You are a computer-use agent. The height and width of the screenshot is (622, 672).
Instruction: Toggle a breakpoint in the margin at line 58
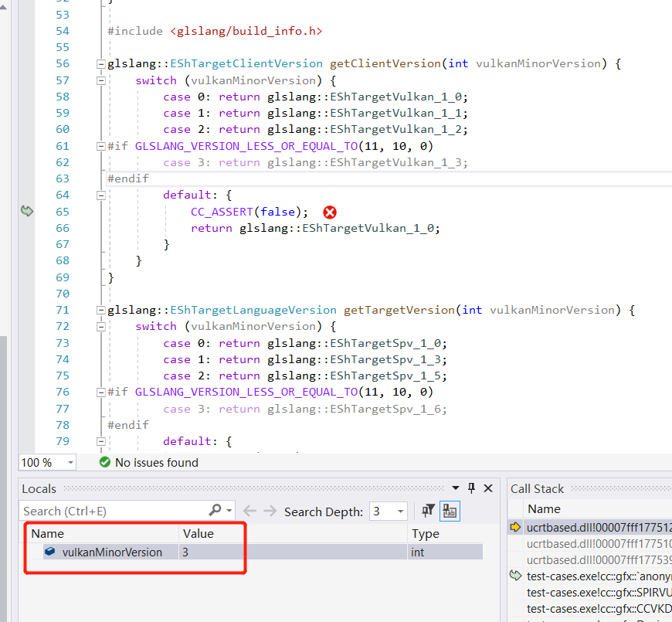[x=27, y=96]
